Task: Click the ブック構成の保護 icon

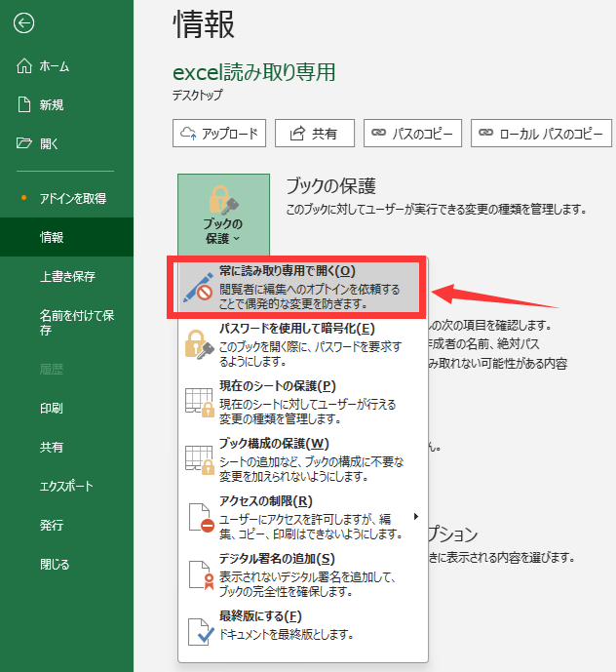Action: pyautogui.click(x=199, y=458)
